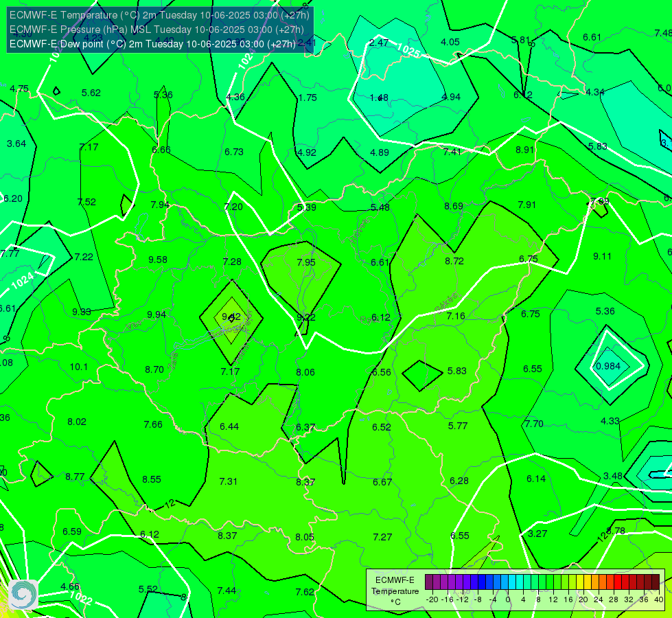The height and width of the screenshot is (618, 672).
Task: Click the 9.11 dew point value
Action: pyautogui.click(x=602, y=256)
